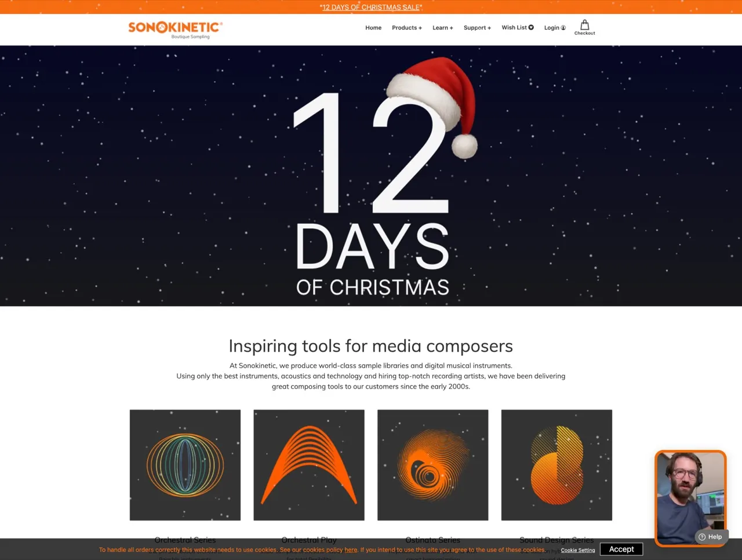742x560 pixels.
Task: Expand the Learn dropdown menu
Action: [x=442, y=27]
